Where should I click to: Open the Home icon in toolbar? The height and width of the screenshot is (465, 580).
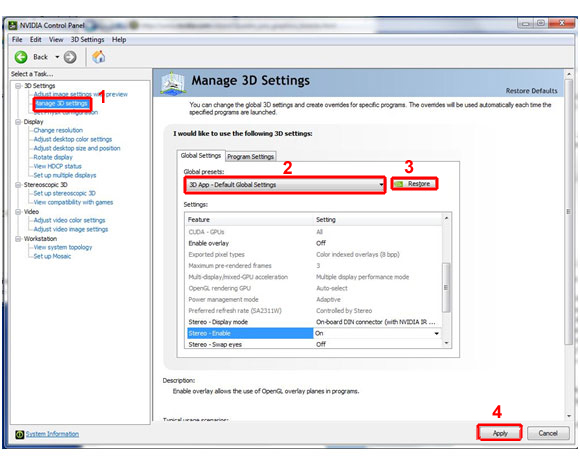[99, 57]
